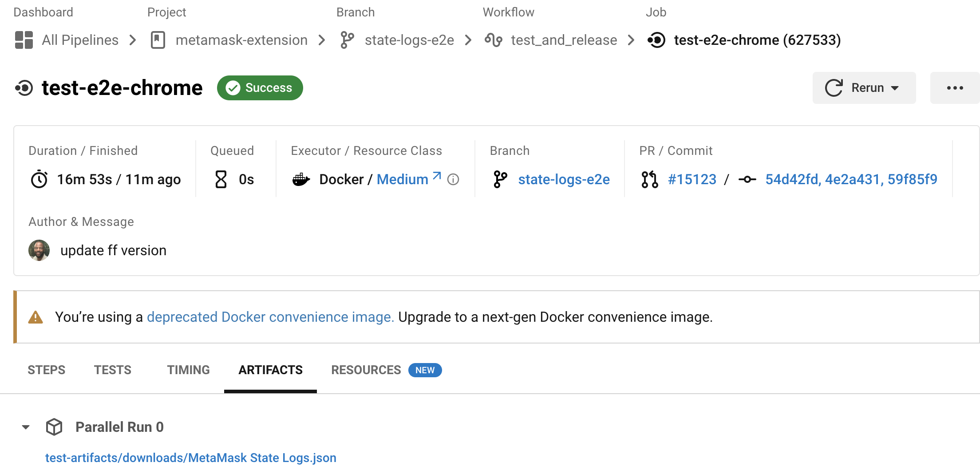The image size is (980, 474).
Task: Click the external link arrow beside Medium
Action: tap(437, 176)
